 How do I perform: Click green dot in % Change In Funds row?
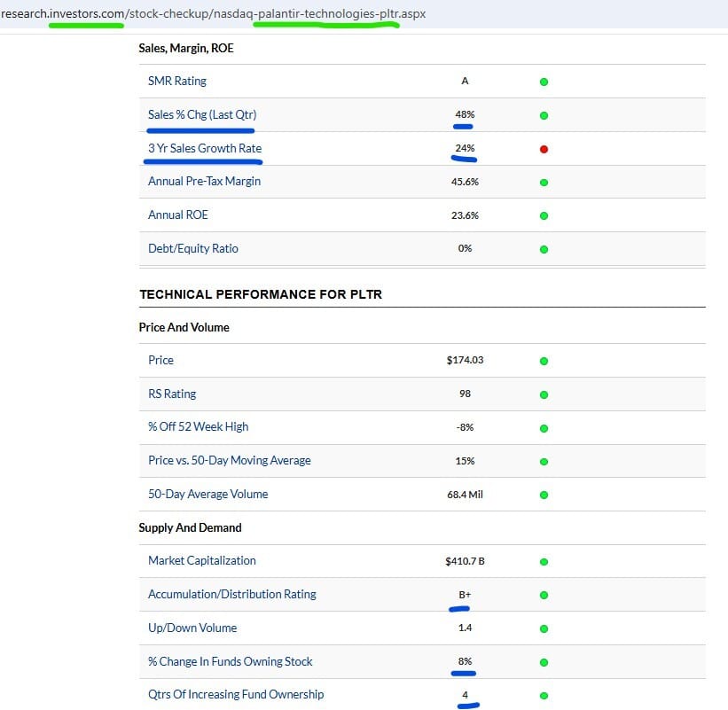544,662
